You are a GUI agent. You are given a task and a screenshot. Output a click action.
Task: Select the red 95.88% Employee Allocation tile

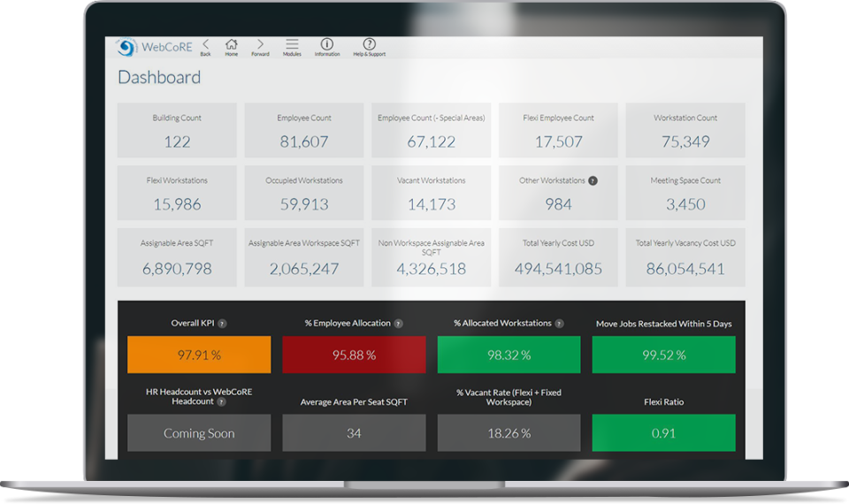[x=354, y=355]
